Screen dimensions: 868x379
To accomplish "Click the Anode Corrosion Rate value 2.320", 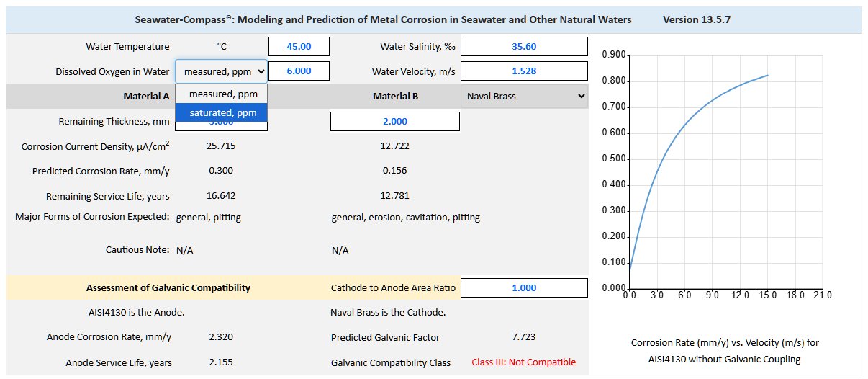I will [x=220, y=337].
